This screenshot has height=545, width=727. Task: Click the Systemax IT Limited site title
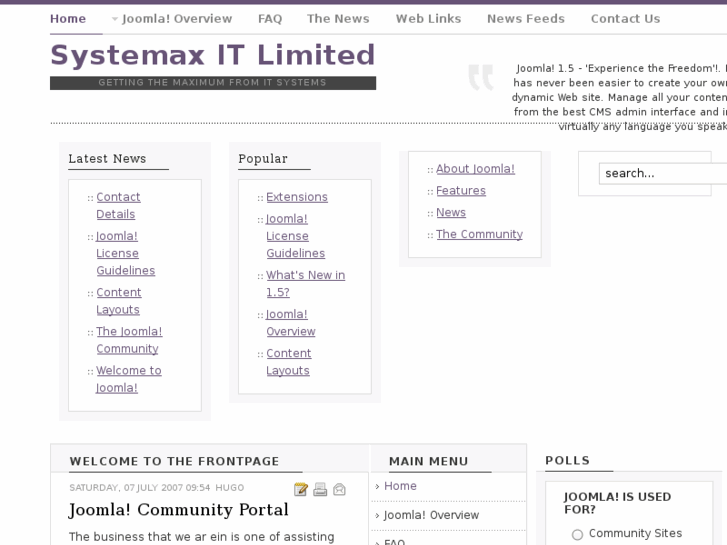pos(212,55)
